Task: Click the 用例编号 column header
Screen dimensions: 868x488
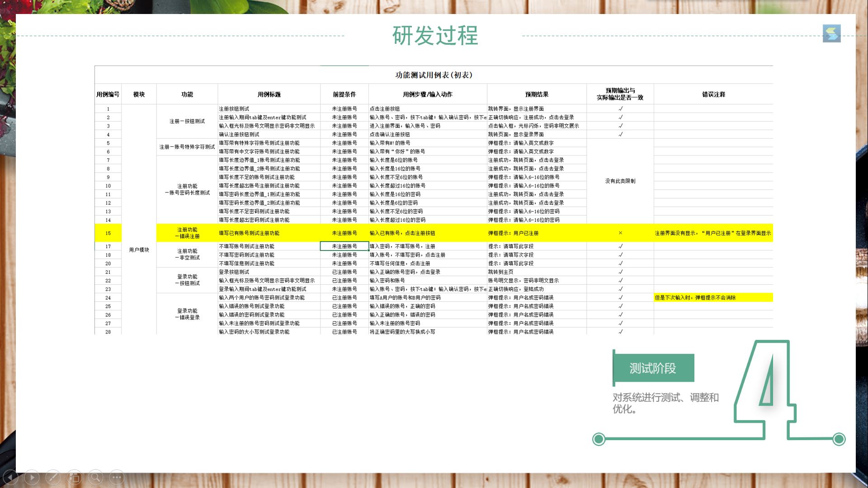Action: coord(108,94)
